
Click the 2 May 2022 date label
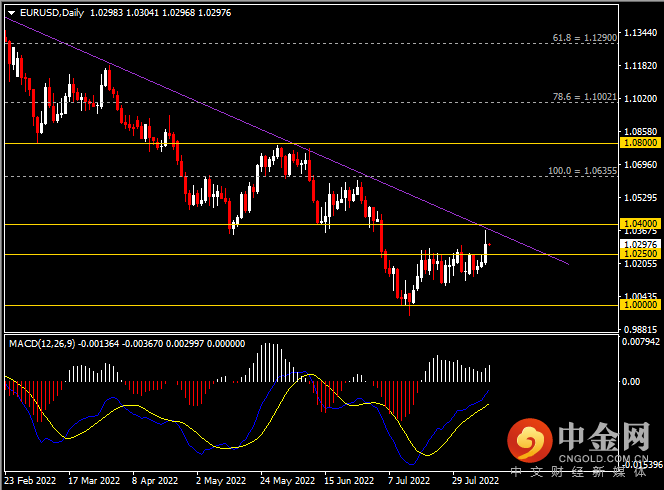point(221,481)
